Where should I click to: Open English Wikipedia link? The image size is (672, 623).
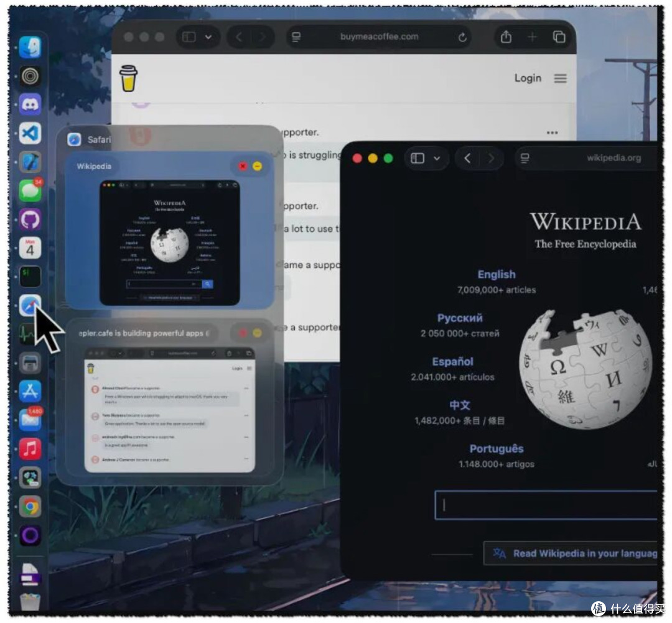[497, 274]
